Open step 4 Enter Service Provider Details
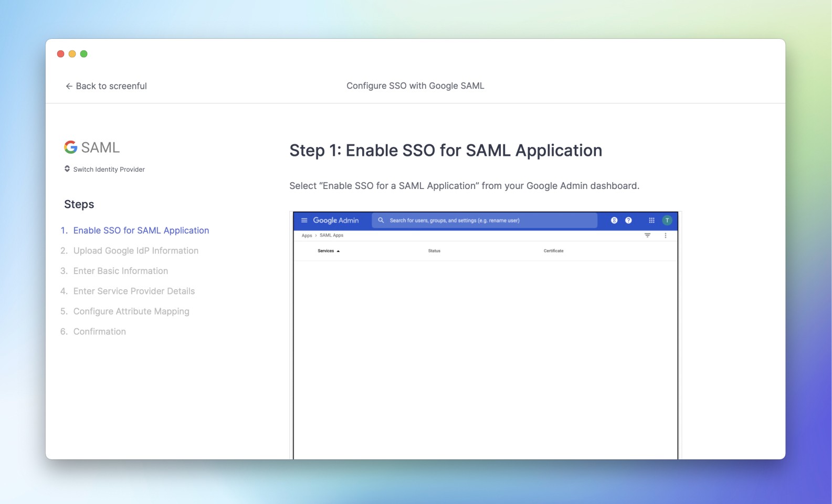This screenshot has height=504, width=832. pyautogui.click(x=128, y=291)
